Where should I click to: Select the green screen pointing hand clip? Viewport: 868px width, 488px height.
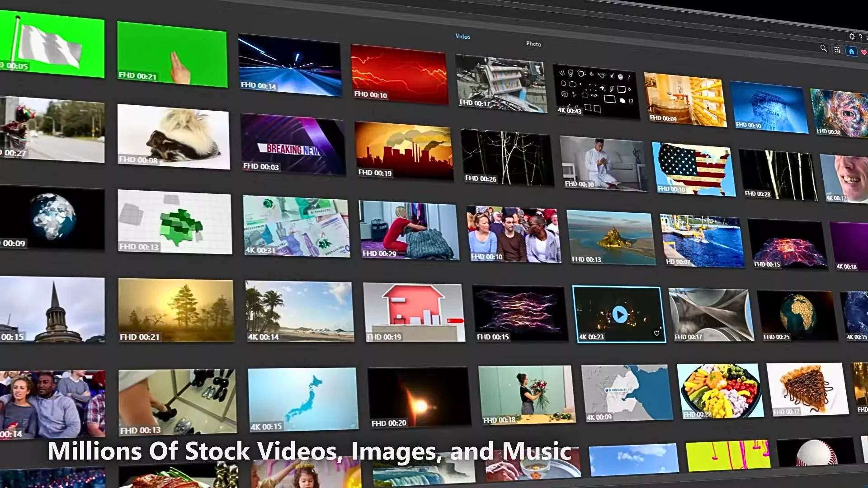[172, 54]
